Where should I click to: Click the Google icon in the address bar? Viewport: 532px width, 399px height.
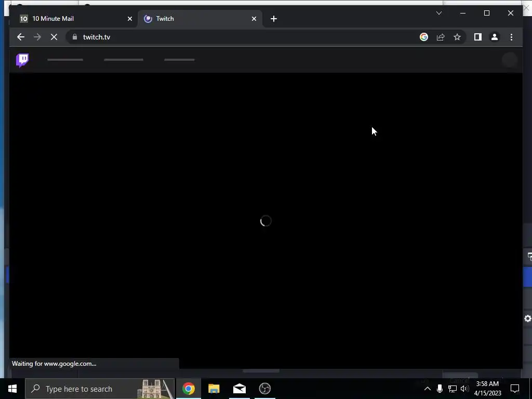[x=424, y=37]
